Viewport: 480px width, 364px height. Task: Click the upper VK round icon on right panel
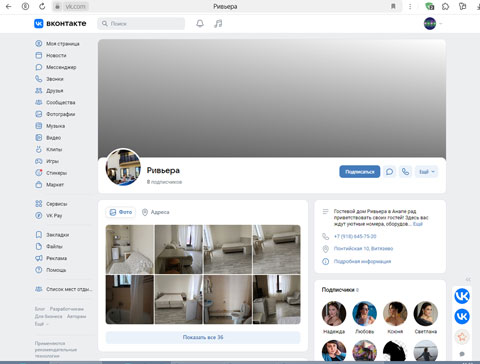tap(462, 296)
